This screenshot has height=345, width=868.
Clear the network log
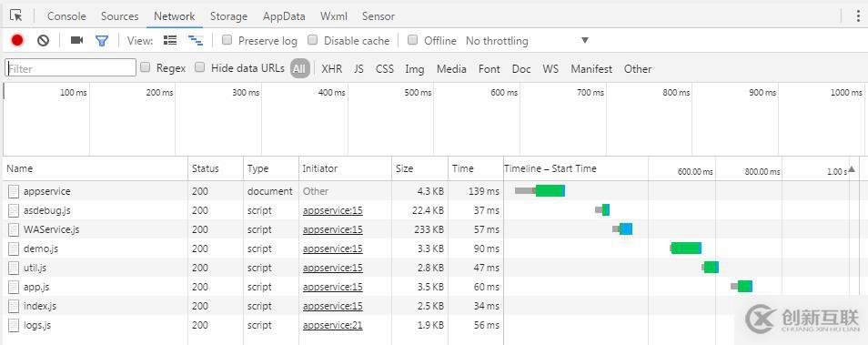(43, 40)
